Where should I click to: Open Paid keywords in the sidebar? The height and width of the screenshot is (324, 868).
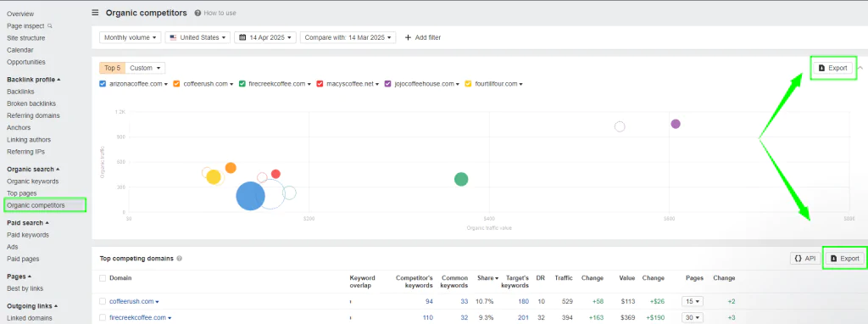coord(28,235)
